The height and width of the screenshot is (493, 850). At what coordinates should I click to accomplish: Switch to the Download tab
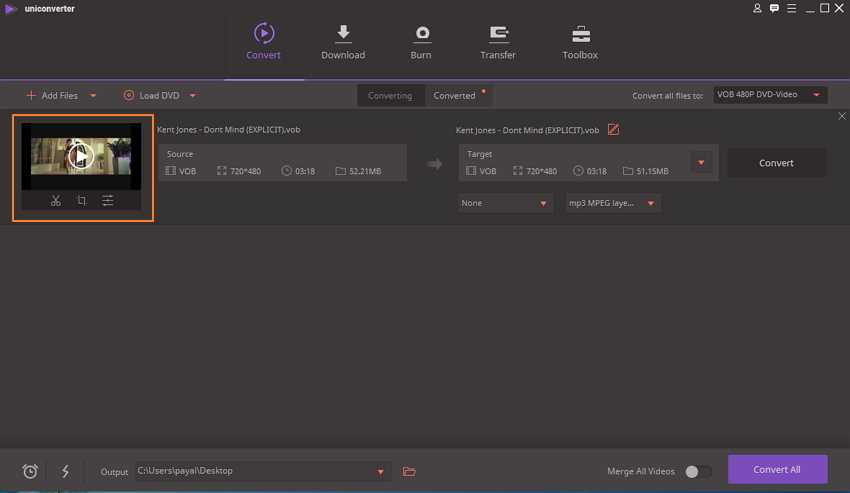pos(343,42)
